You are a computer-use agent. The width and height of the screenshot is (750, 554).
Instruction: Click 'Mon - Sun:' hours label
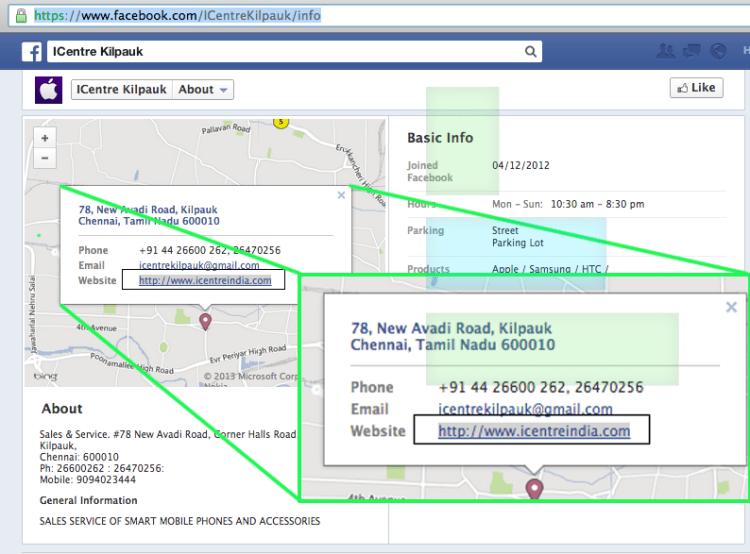coord(517,204)
